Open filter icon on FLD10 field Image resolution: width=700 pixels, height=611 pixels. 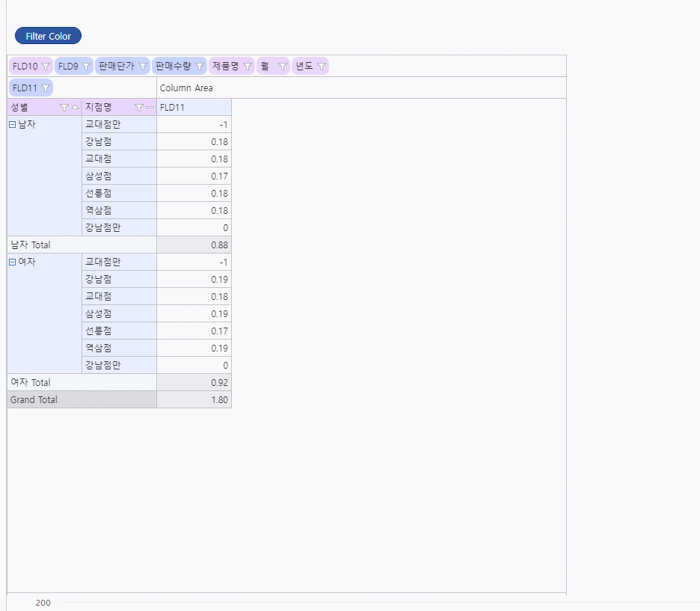point(46,67)
